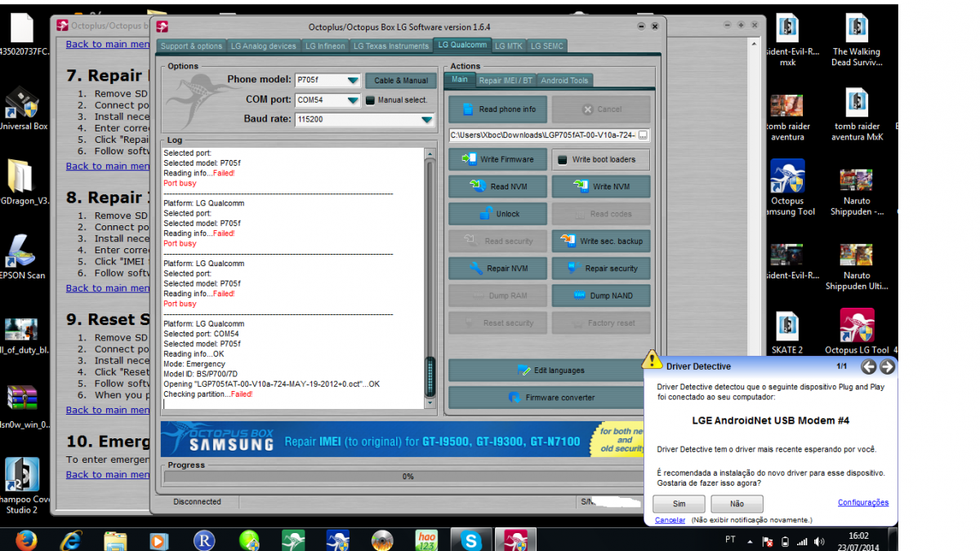Open Octopus LG Tool desktop shortcut

[857, 331]
